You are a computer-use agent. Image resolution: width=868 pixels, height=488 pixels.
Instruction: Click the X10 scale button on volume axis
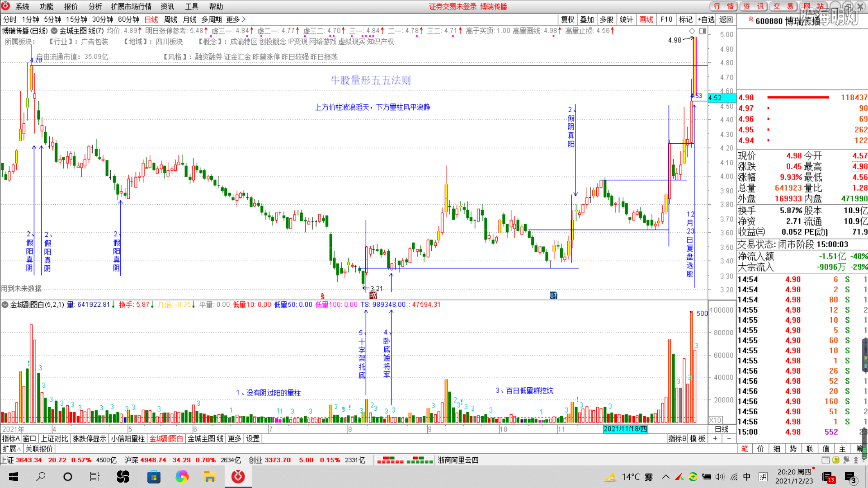[x=715, y=420]
